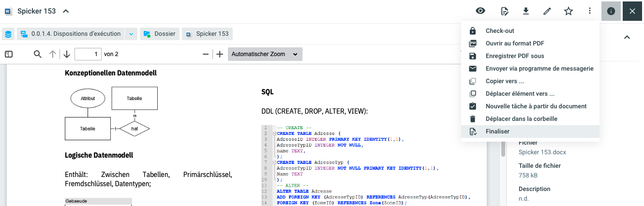Screen dimensions: 644x206
Task: Zoom out with the minus button
Action: [206, 54]
